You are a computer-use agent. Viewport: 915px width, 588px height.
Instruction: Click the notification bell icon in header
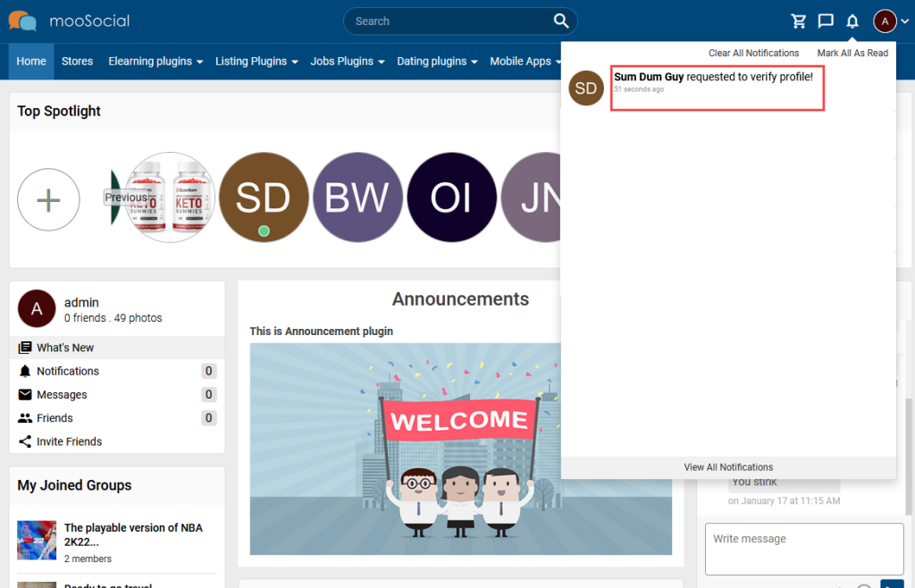point(852,21)
